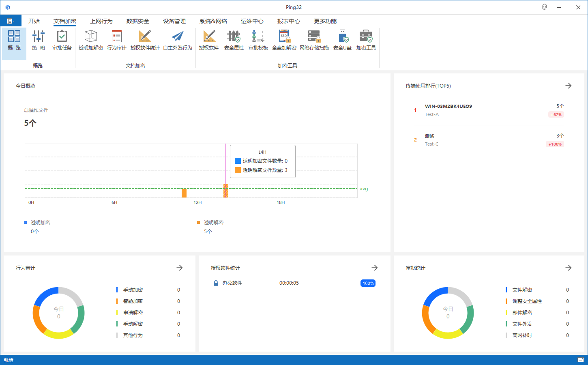Open the 全盘加解密 SSD icon

[x=284, y=40]
